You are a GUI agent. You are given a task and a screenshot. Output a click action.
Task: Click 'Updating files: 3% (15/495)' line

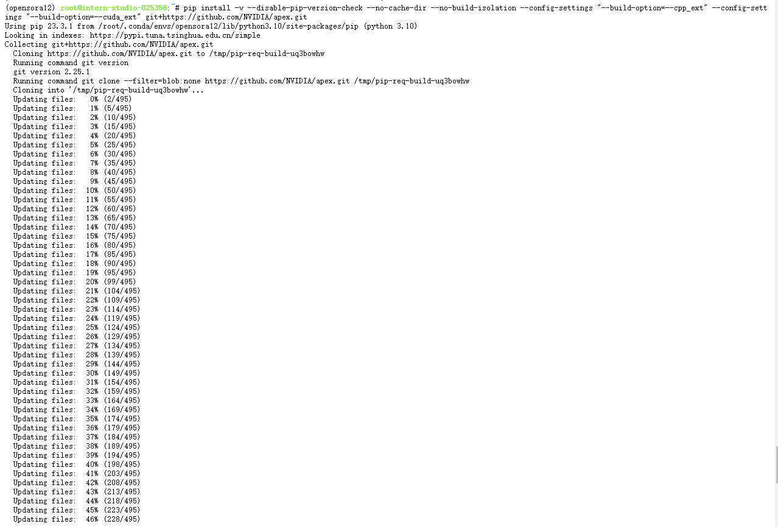pos(75,127)
